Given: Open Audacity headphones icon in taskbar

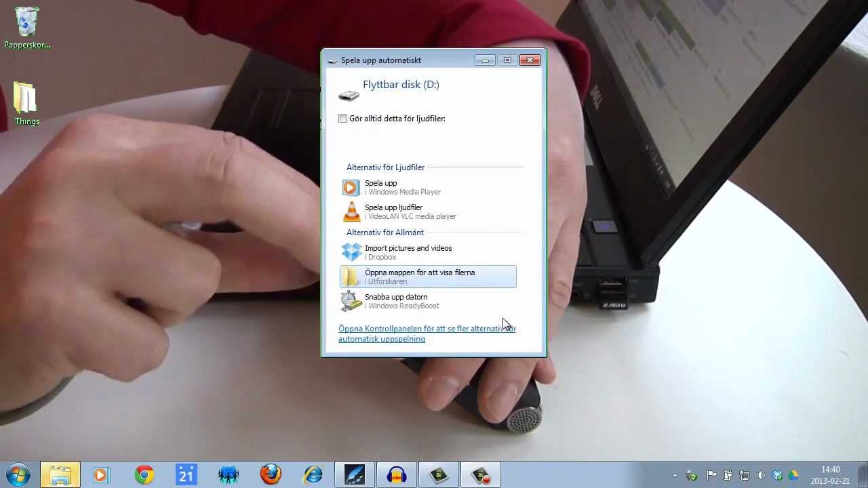Looking at the screenshot, I should 397,475.
